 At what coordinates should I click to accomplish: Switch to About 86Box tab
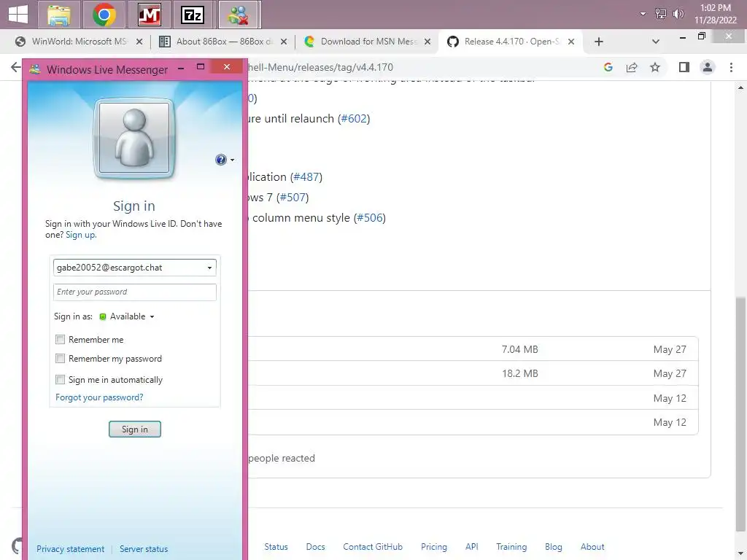225,42
